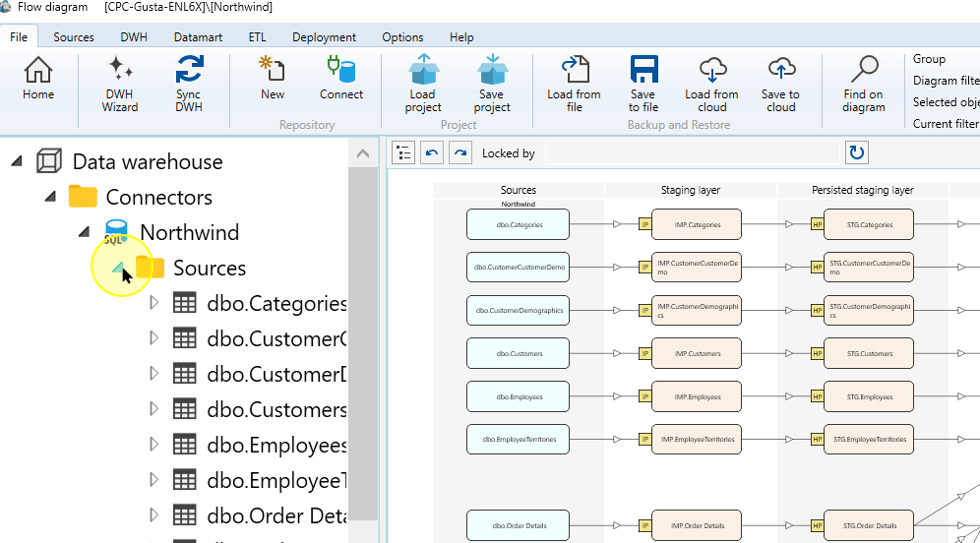
Task: Select the Sources folder tree label
Action: (x=210, y=269)
